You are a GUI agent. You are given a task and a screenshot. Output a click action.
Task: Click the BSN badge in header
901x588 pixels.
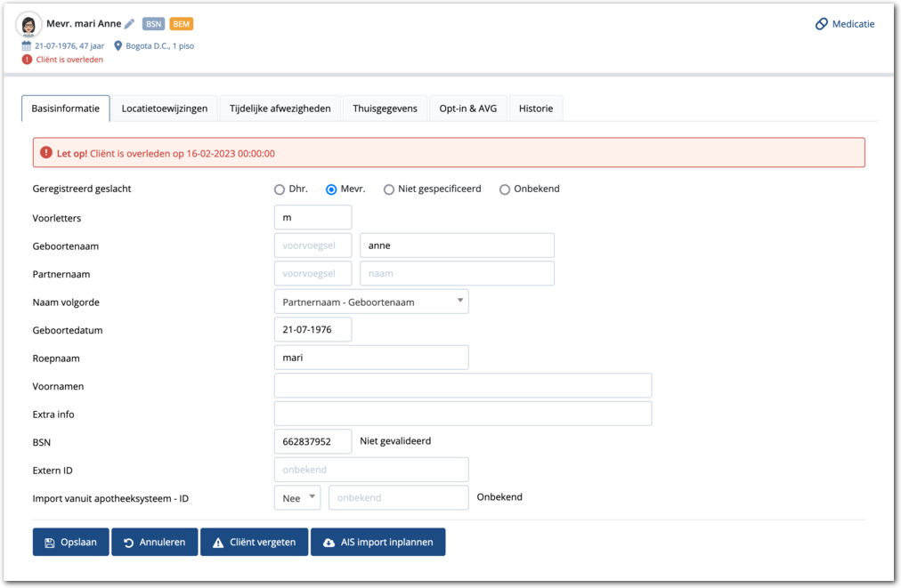(x=153, y=24)
